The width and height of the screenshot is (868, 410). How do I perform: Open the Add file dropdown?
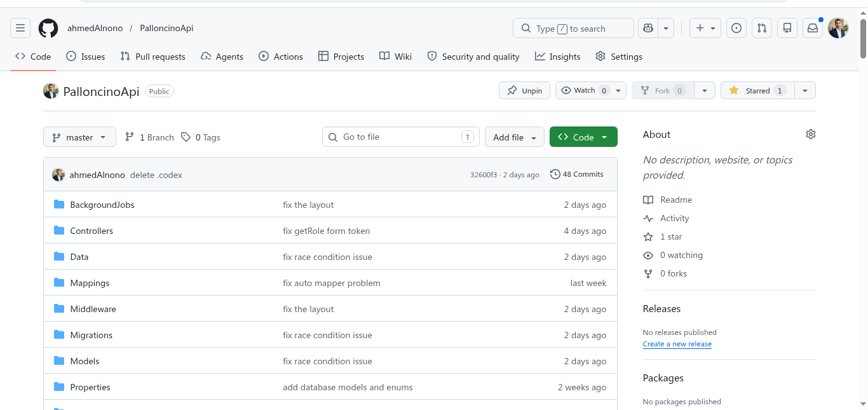click(x=515, y=137)
